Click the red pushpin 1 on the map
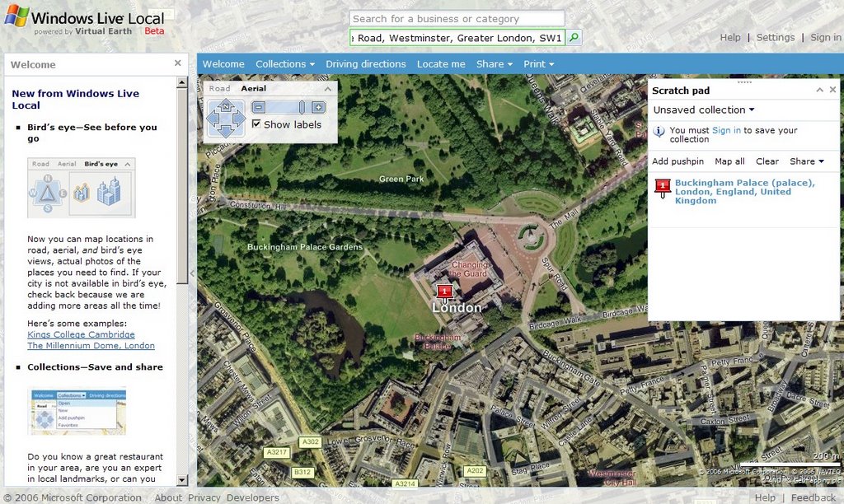 click(x=444, y=292)
